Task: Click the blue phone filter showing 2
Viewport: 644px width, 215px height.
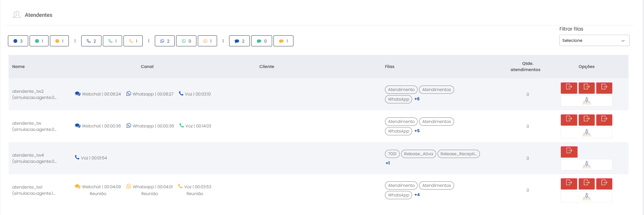Action: 91,41
